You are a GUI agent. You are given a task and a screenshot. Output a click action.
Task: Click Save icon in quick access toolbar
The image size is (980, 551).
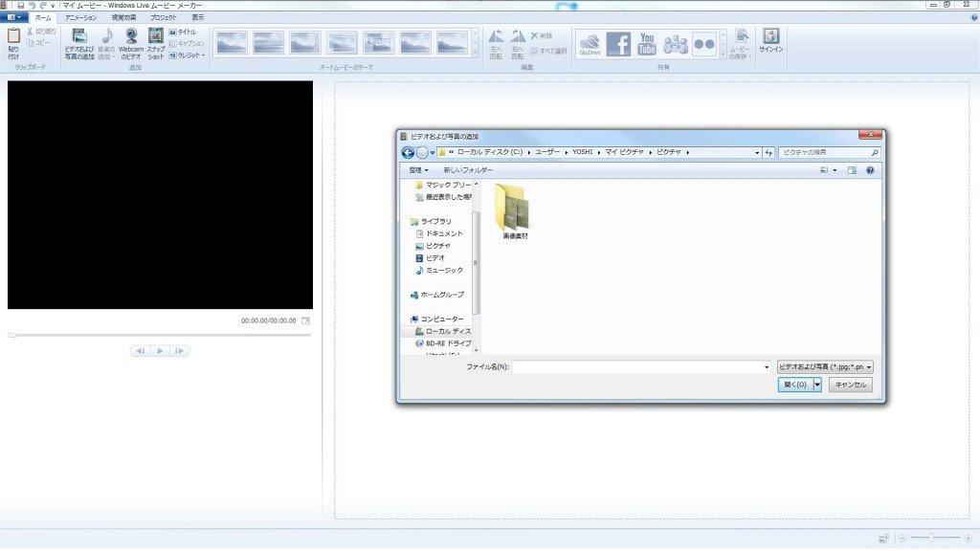point(20,5)
